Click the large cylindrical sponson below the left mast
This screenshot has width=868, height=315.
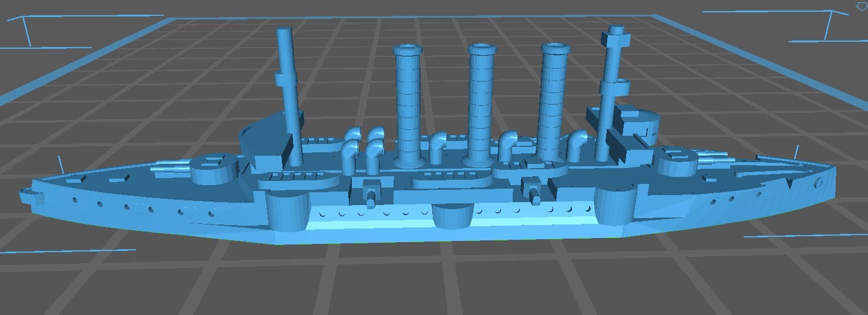pyautogui.click(x=287, y=210)
